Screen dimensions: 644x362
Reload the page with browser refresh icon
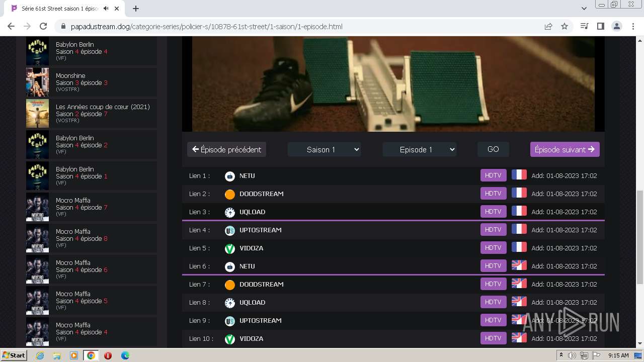pos(43,26)
